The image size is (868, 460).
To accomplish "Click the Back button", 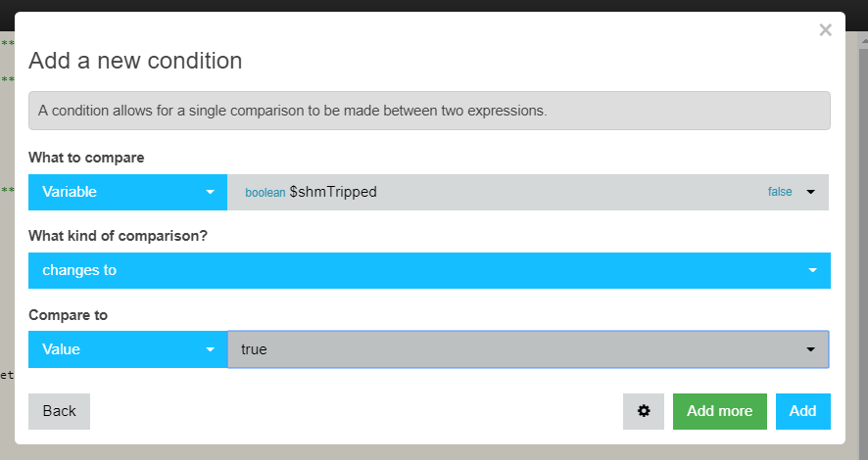I will (59, 411).
